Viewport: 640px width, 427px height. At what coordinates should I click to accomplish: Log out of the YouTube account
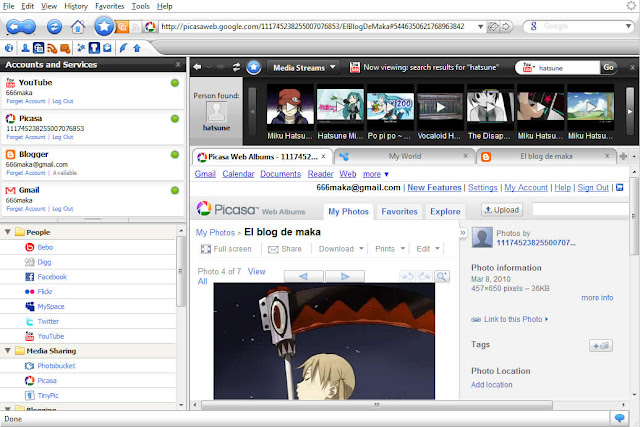tap(63, 101)
